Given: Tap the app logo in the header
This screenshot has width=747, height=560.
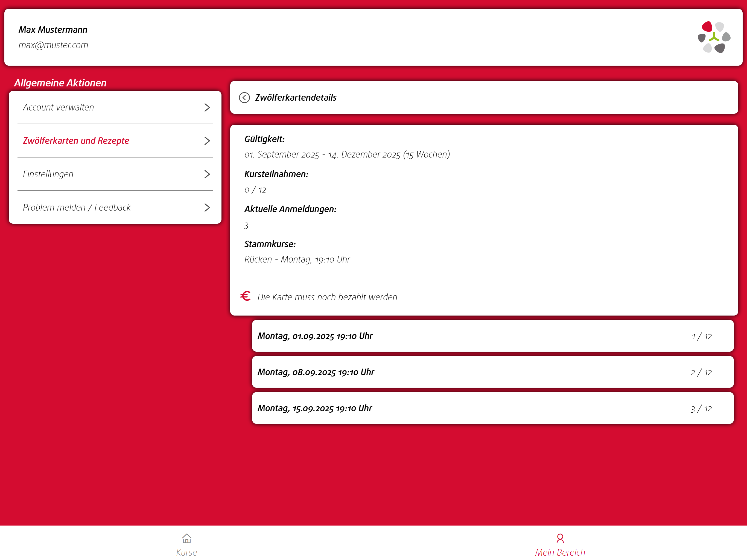Looking at the screenshot, I should point(714,37).
